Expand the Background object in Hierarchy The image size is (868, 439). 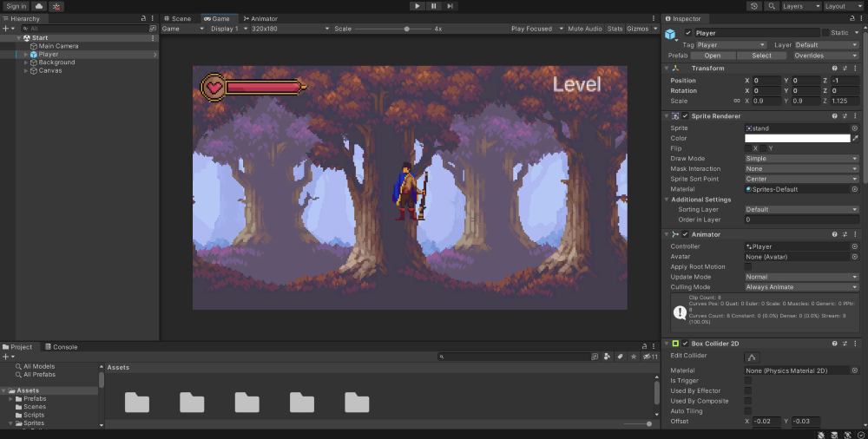click(x=26, y=62)
